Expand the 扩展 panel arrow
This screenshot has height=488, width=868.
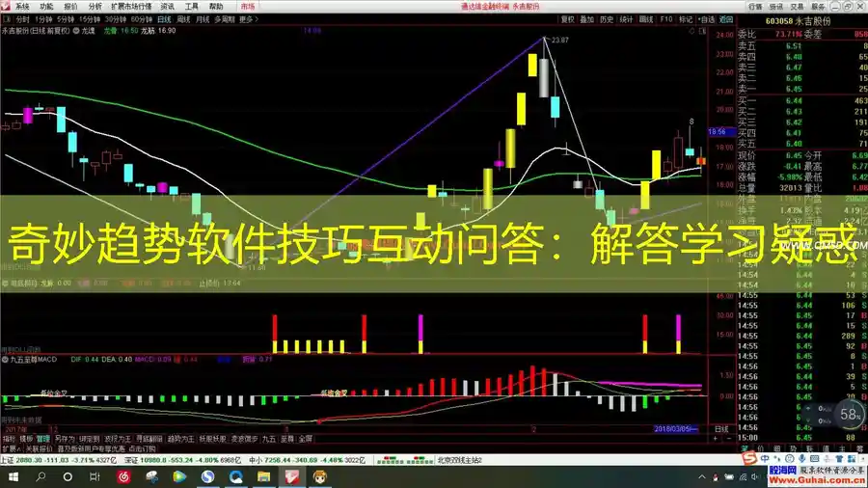(x=11, y=448)
